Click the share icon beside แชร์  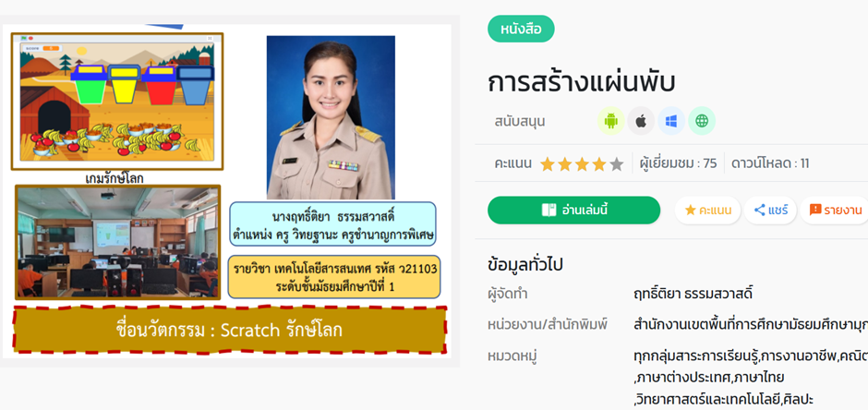(x=759, y=211)
